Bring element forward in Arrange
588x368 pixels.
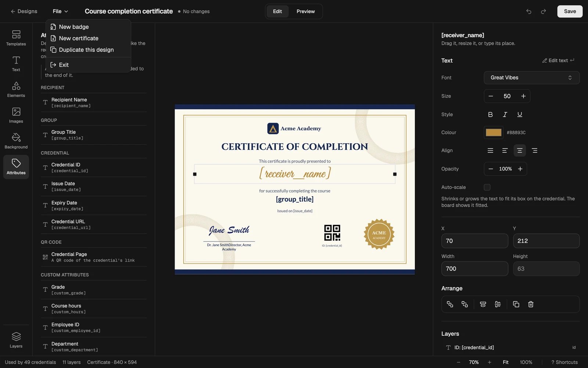[x=450, y=304]
